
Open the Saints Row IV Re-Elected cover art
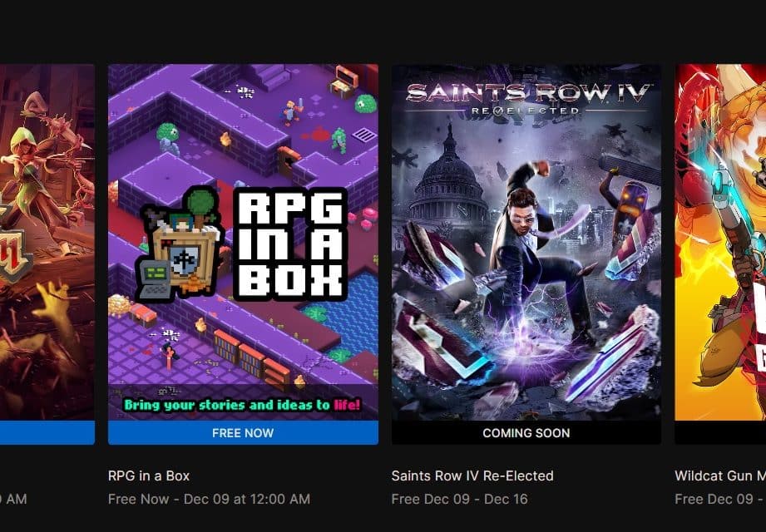(526, 242)
